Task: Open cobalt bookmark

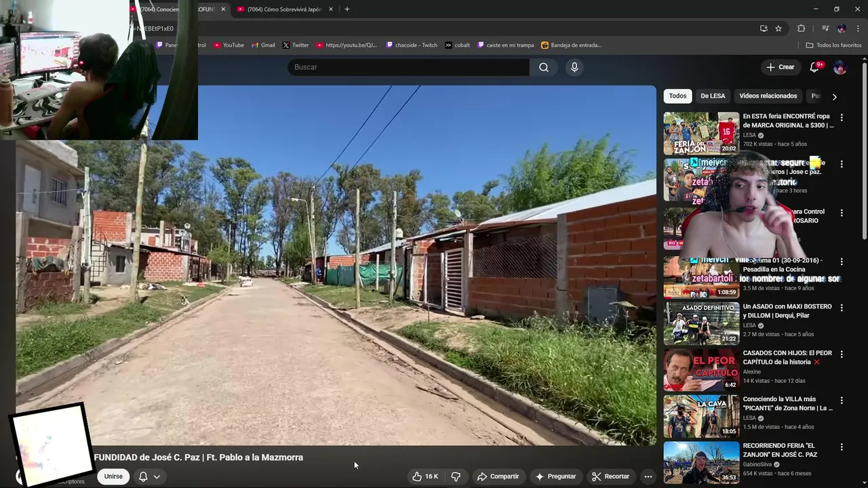Action: [x=458, y=45]
